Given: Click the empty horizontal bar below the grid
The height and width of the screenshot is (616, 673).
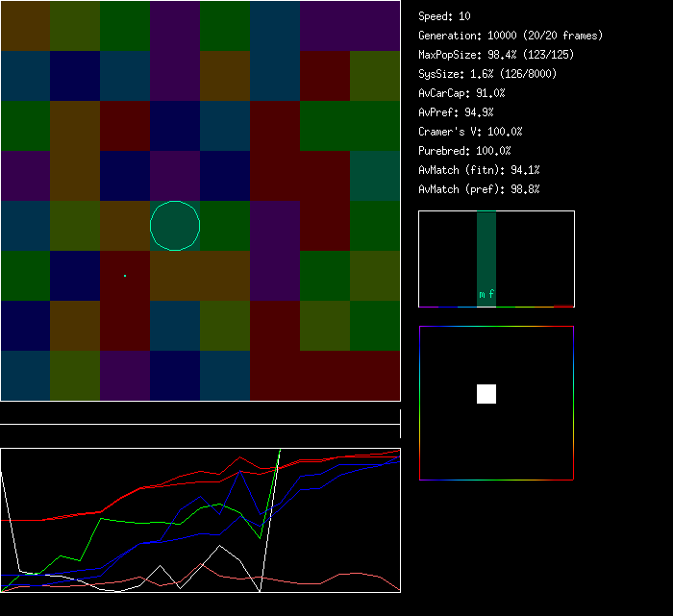Looking at the screenshot, I should pos(200,414).
